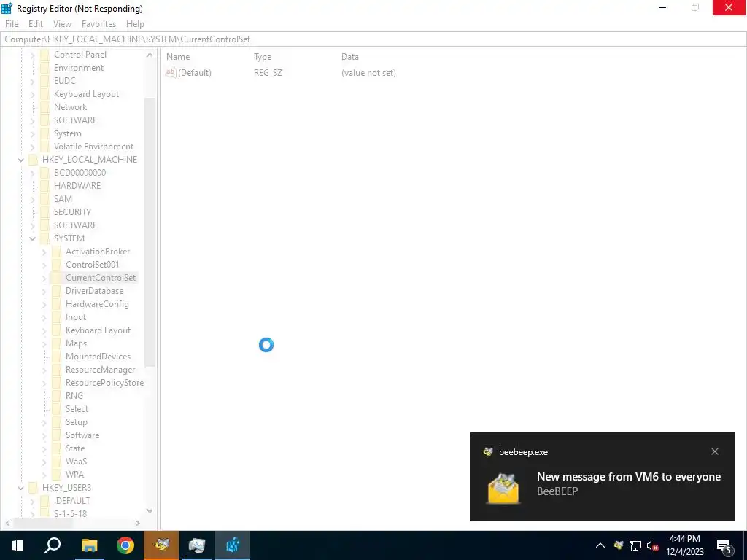Click the Name column header

(178, 57)
